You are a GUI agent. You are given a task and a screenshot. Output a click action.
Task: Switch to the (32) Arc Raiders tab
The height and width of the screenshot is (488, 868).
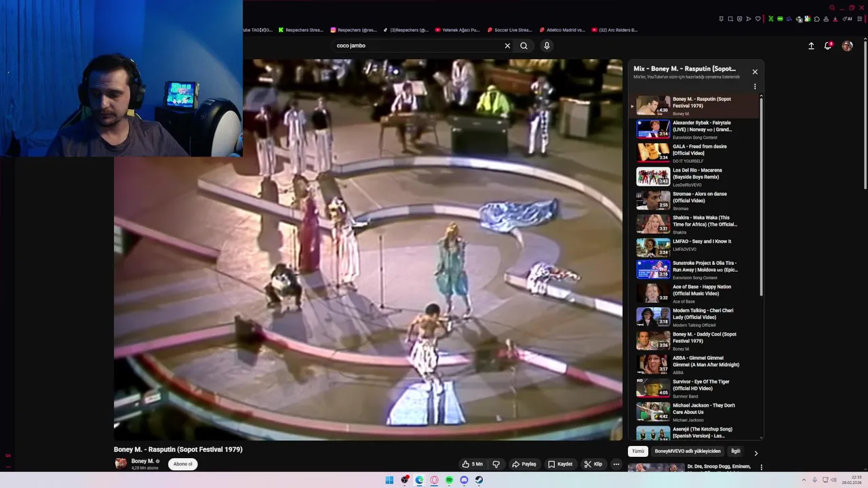(614, 30)
